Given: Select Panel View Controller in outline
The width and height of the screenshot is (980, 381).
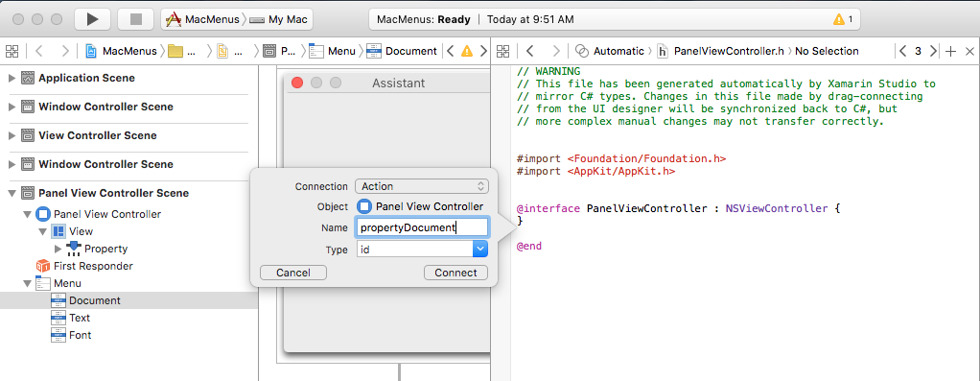Looking at the screenshot, I should click(106, 214).
